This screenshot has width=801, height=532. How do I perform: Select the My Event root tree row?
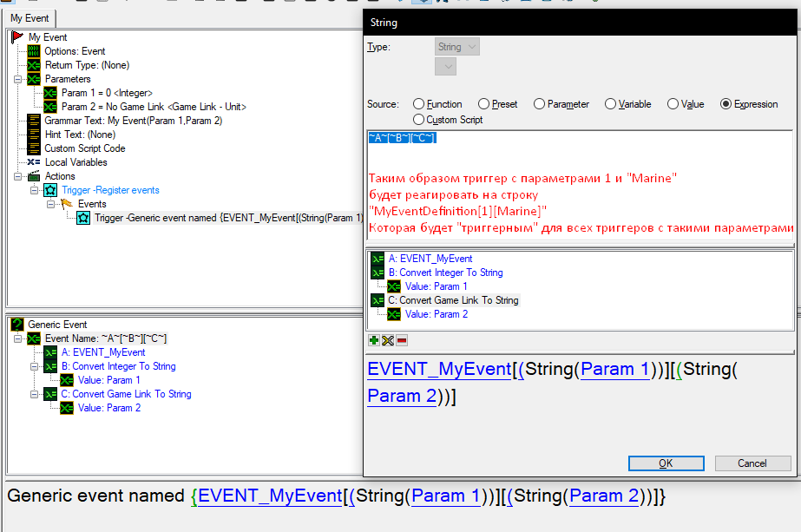coord(48,36)
